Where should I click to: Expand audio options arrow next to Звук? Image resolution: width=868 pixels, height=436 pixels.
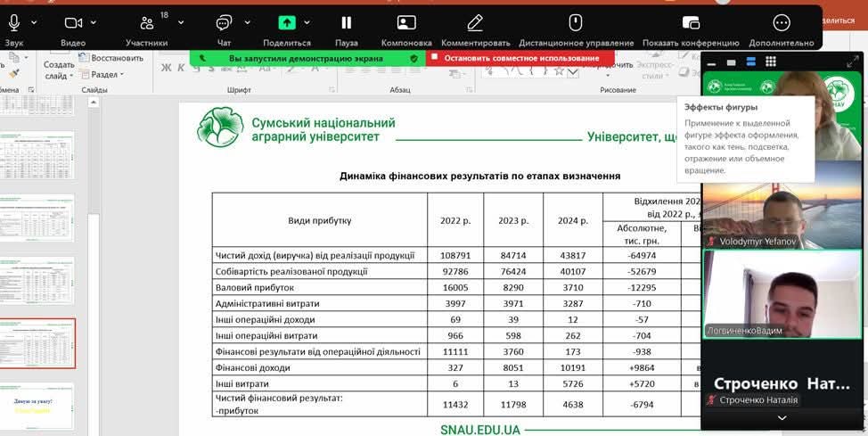tap(35, 22)
